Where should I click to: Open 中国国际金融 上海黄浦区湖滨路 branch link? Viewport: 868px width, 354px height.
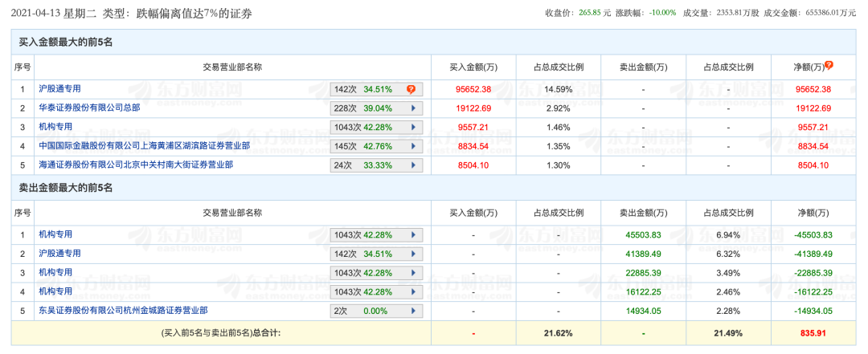pos(144,145)
